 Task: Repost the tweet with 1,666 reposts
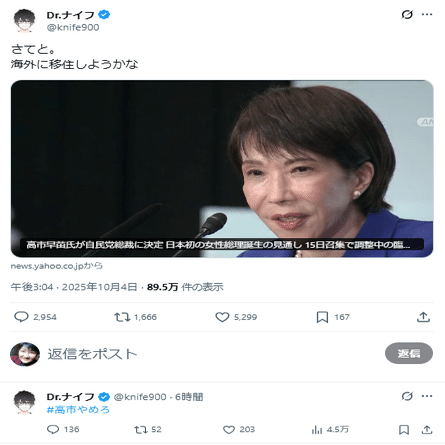(x=135, y=317)
